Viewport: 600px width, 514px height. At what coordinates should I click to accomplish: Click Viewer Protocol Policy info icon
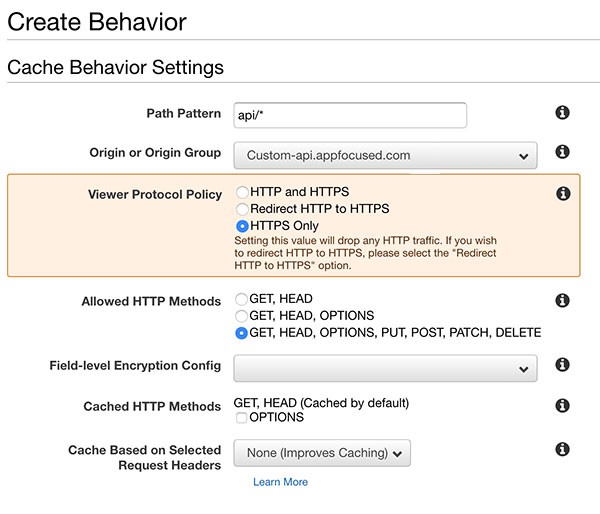[x=562, y=193]
